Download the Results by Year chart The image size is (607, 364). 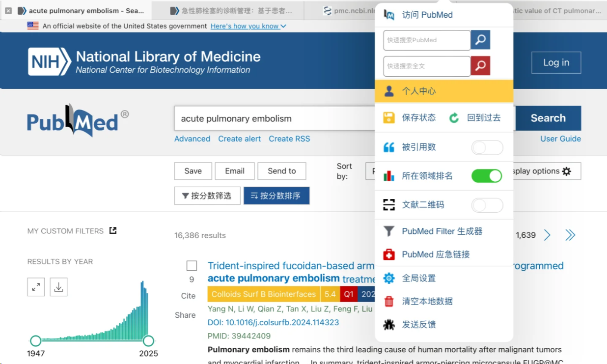click(58, 286)
